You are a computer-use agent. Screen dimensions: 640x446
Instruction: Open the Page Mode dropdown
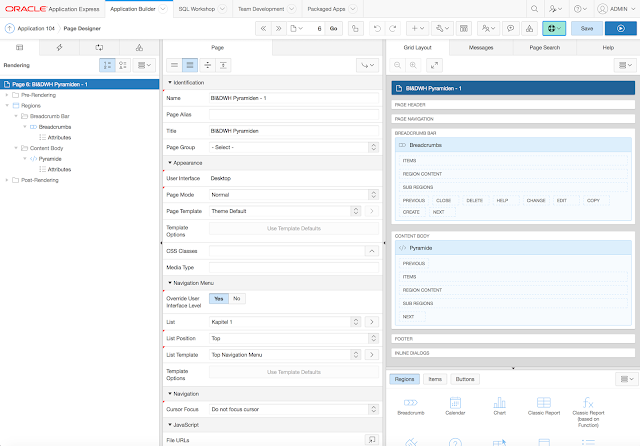pos(294,195)
